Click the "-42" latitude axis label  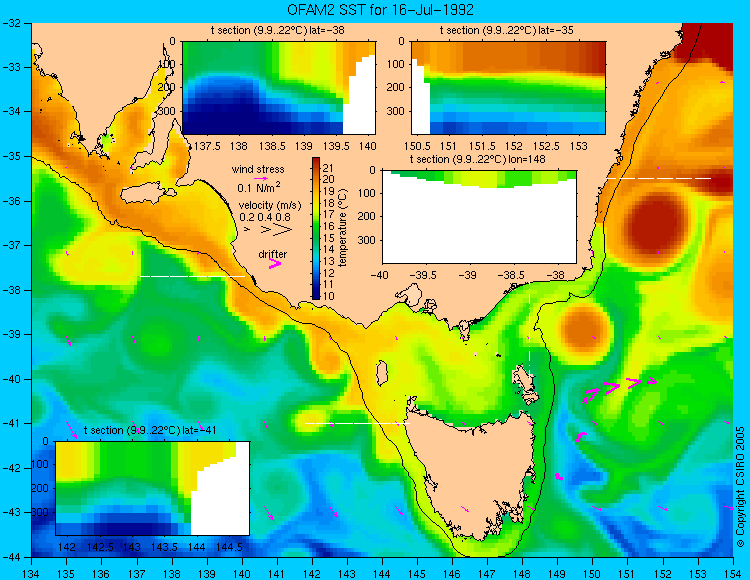[x=11, y=468]
